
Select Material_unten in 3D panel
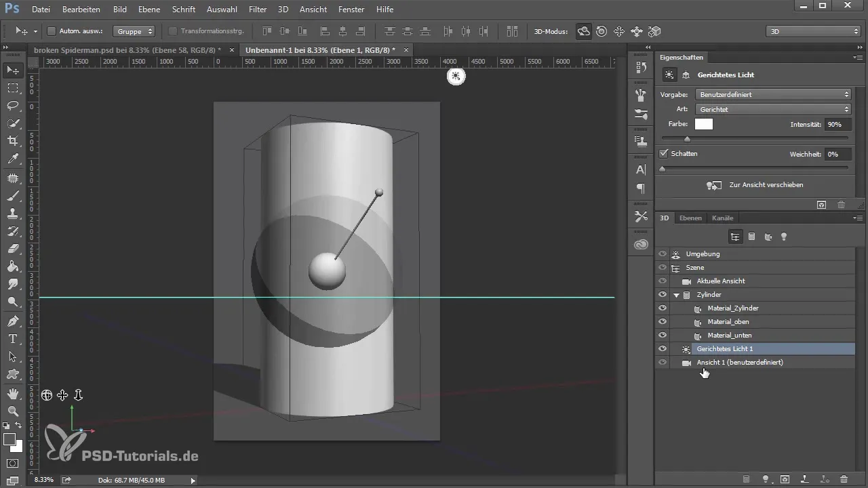730,335
